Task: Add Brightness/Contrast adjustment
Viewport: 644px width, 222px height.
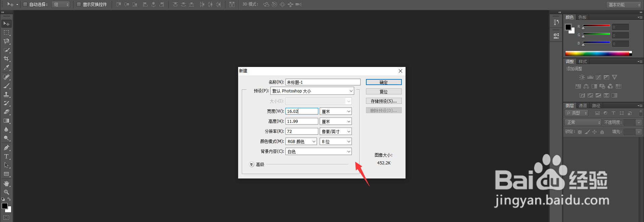Action: point(582,77)
